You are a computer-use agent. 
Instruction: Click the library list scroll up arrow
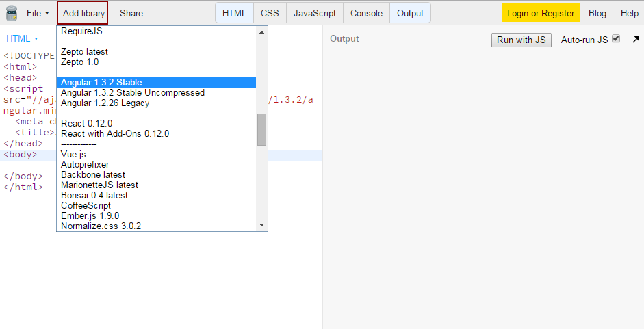pos(261,32)
